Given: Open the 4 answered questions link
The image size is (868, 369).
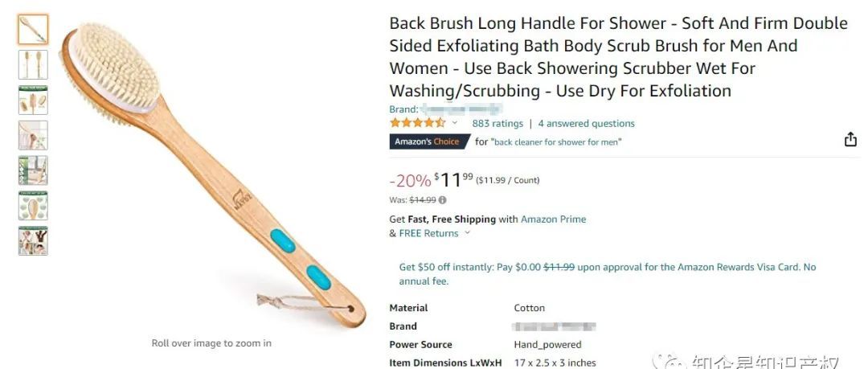Looking at the screenshot, I should coord(586,124).
